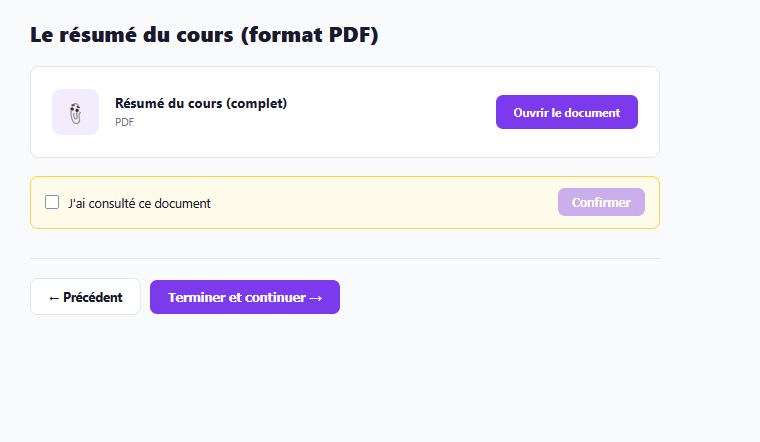760x442 pixels.
Task: Click Terminer et continuer to proceed
Action: [x=245, y=297]
